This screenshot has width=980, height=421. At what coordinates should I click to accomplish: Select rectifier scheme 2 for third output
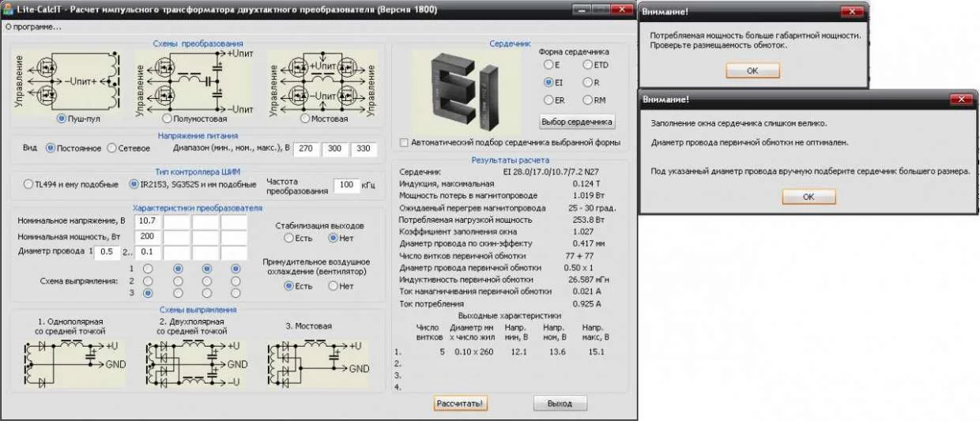click(206, 280)
